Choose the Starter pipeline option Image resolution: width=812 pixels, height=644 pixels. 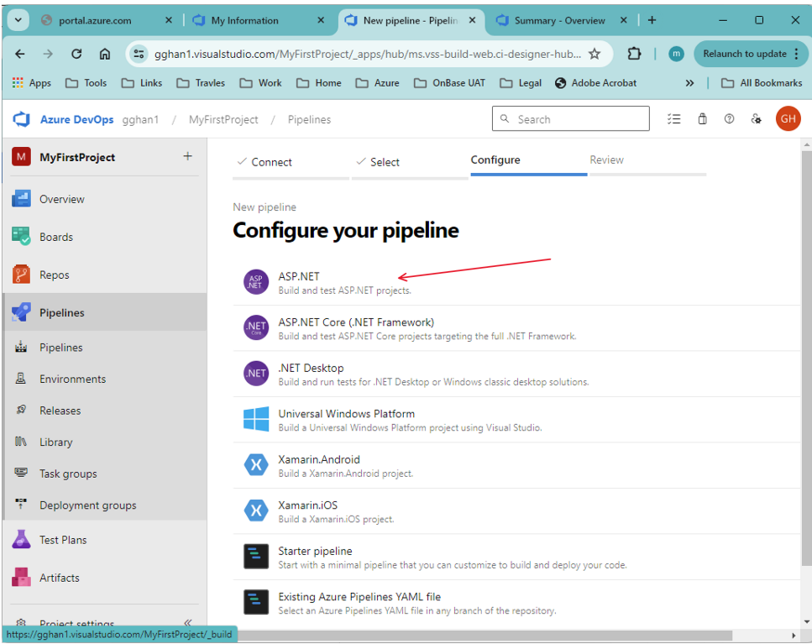[x=314, y=551]
